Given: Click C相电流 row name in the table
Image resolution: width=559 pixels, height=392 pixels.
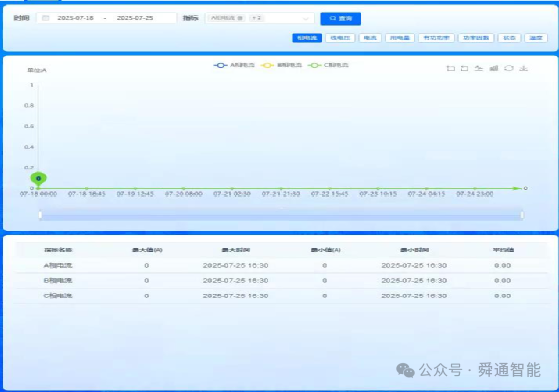Looking at the screenshot, I should [58, 296].
